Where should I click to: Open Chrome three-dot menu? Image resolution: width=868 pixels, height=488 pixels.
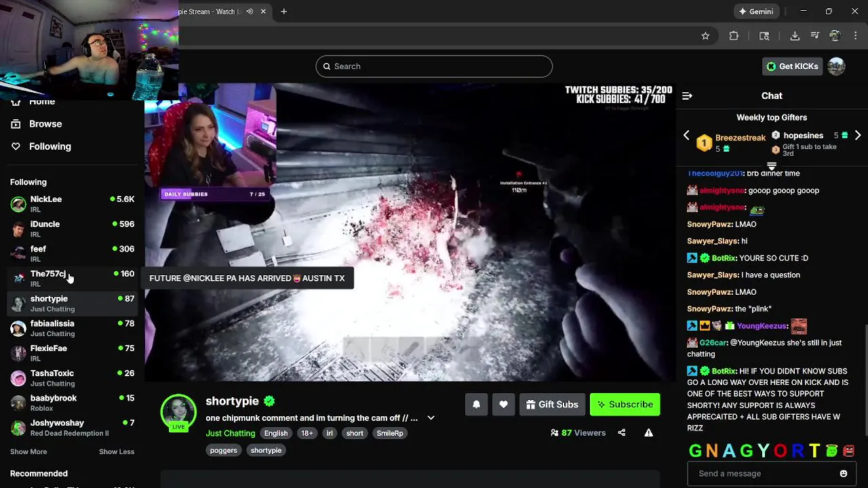pos(855,36)
